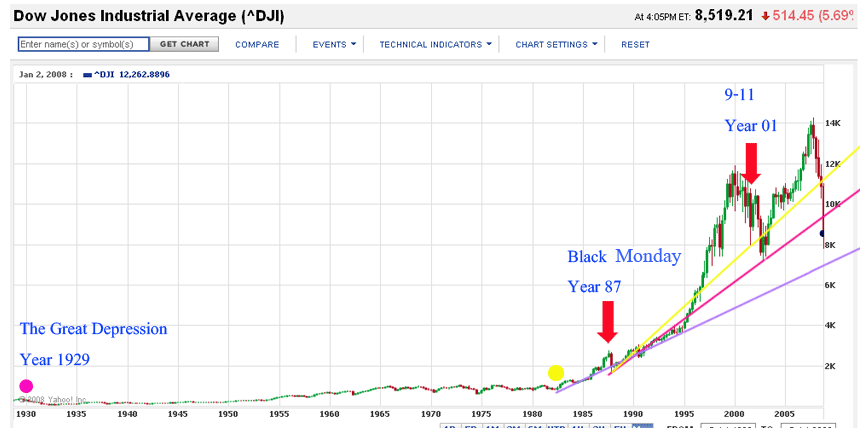This screenshot has width=865, height=446.
Task: Click the 8,519.21 last price value
Action: (x=724, y=15)
